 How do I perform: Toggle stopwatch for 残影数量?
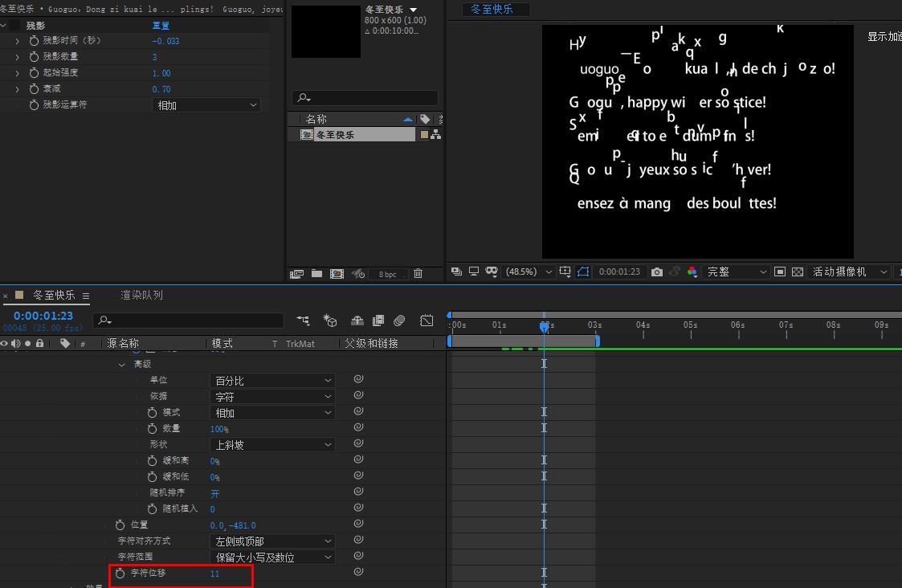pyautogui.click(x=34, y=57)
